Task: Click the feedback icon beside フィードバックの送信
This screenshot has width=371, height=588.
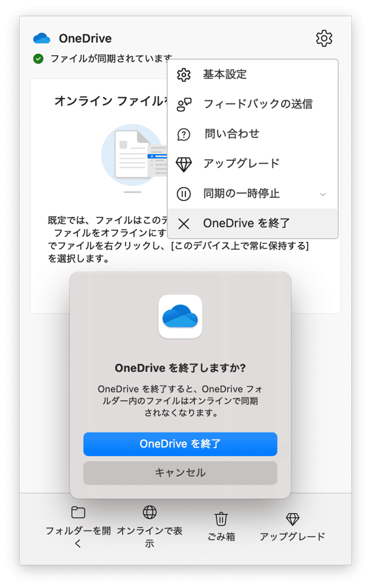Action: (184, 104)
